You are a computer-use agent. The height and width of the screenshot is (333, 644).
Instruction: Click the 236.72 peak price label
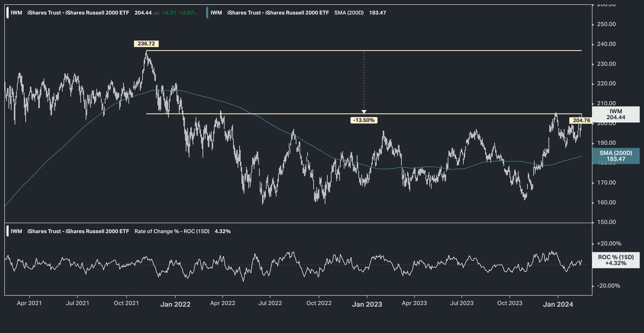click(146, 44)
